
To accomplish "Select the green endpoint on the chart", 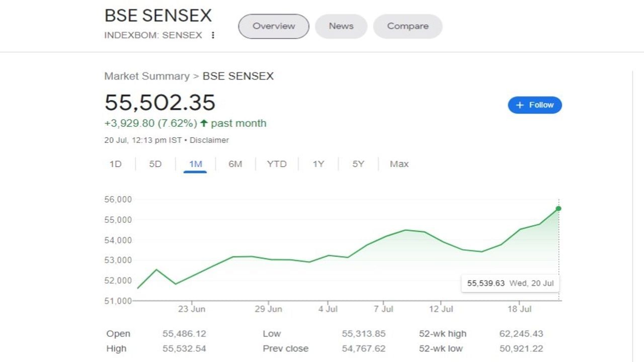I will click(558, 208).
